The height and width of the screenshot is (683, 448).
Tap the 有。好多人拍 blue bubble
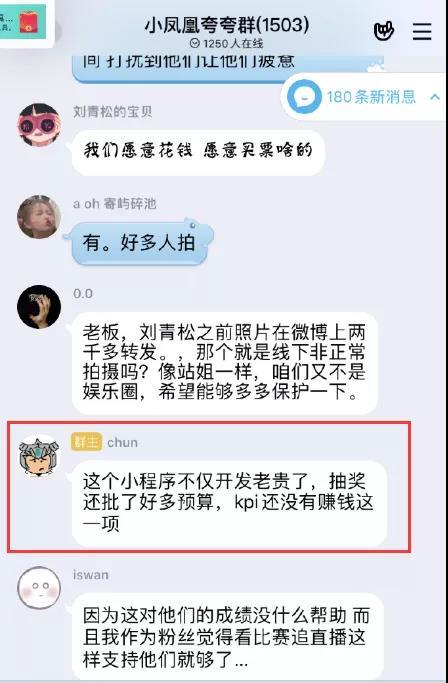pos(139,242)
